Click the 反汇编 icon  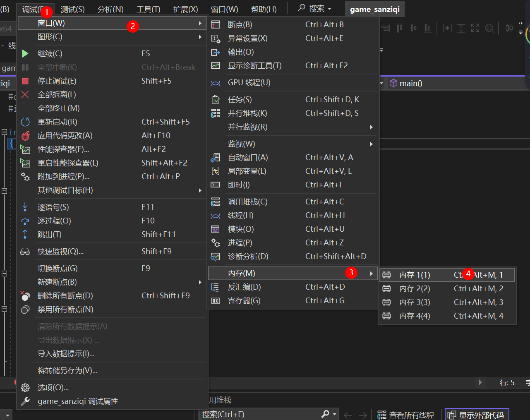216,287
